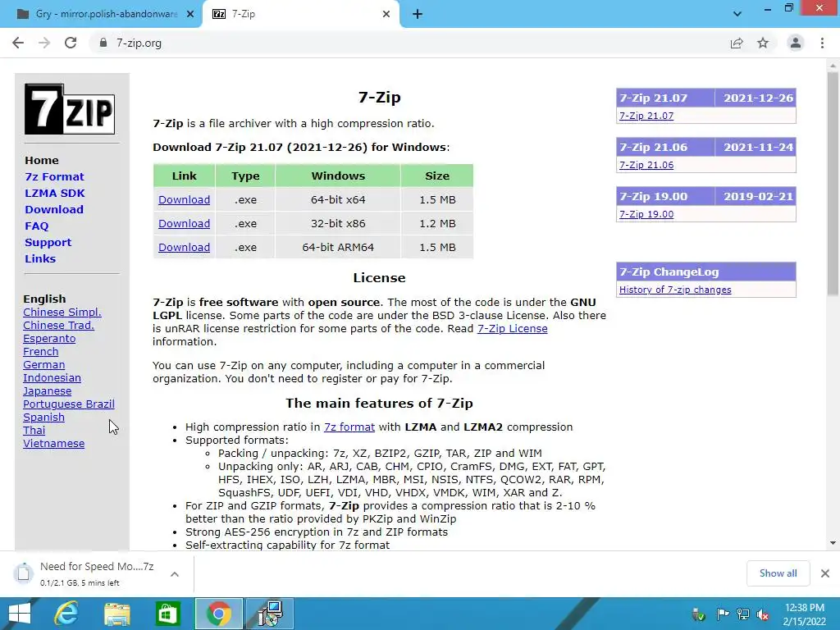Reload the 7-zip.org page

pos(71,43)
